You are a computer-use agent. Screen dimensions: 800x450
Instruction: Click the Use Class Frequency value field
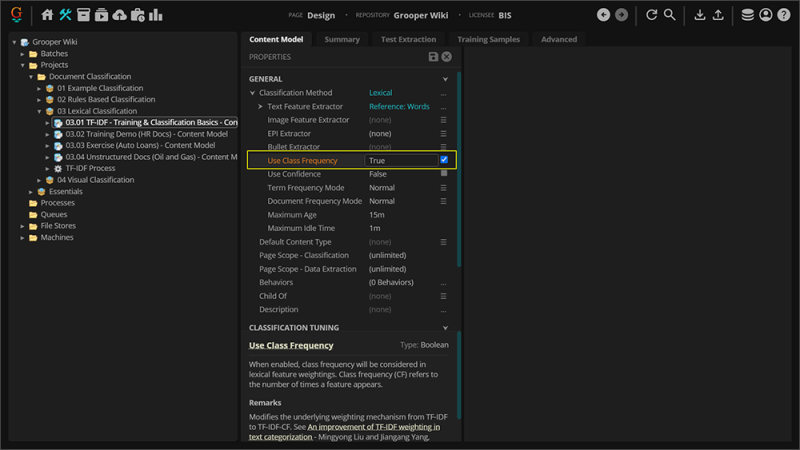400,160
